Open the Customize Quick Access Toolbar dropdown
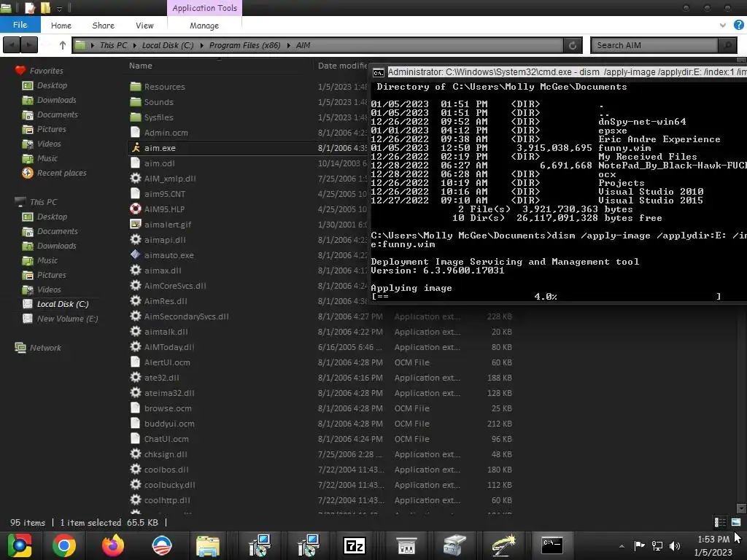The height and width of the screenshot is (560, 747). click(60, 8)
